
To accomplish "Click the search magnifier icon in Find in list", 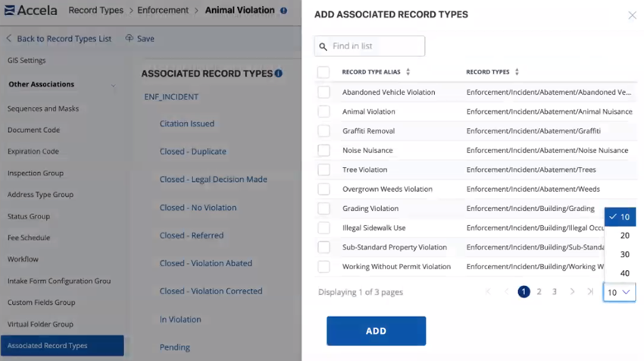I will pyautogui.click(x=324, y=46).
